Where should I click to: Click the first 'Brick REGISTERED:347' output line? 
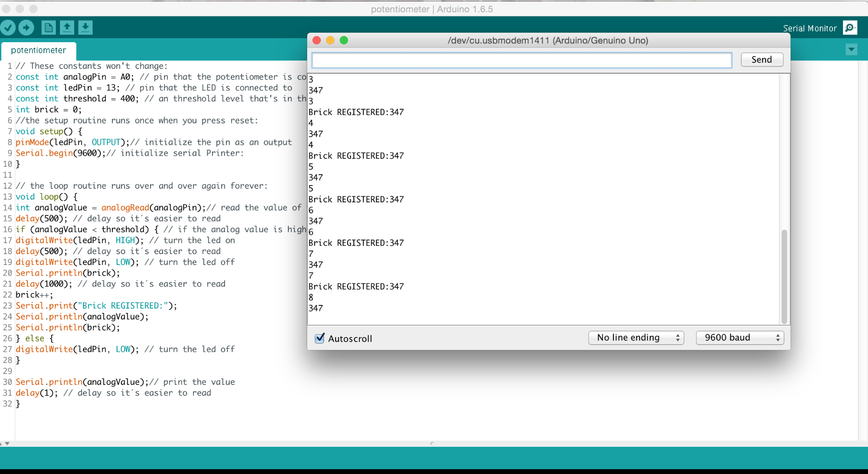click(x=356, y=112)
